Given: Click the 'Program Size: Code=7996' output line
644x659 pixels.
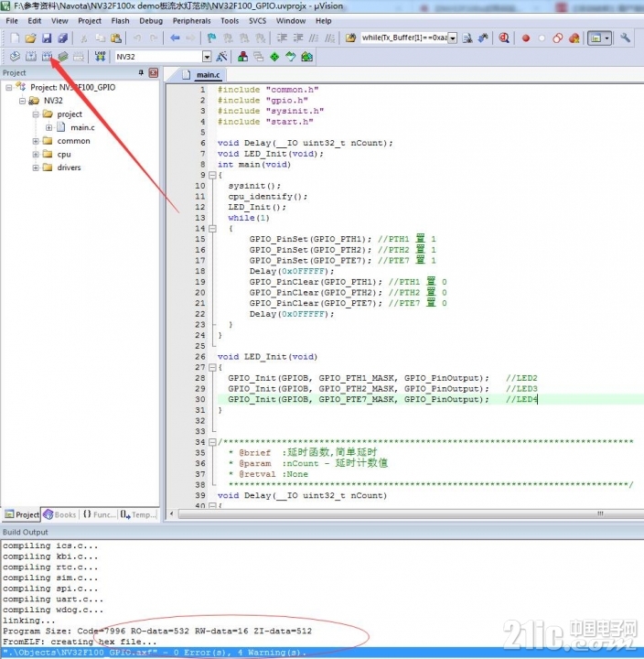Looking at the screenshot, I should tap(157, 631).
